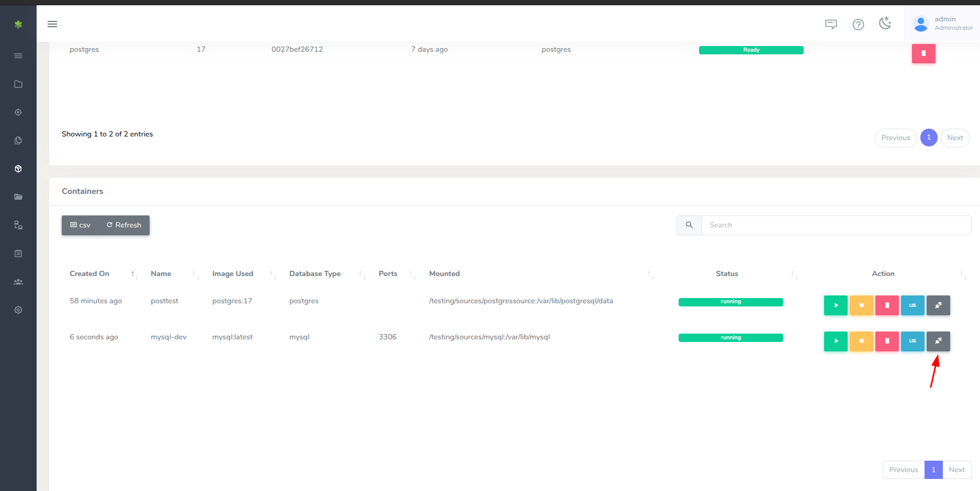980x491 pixels.
Task: Stop the posttest container
Action: [861, 305]
